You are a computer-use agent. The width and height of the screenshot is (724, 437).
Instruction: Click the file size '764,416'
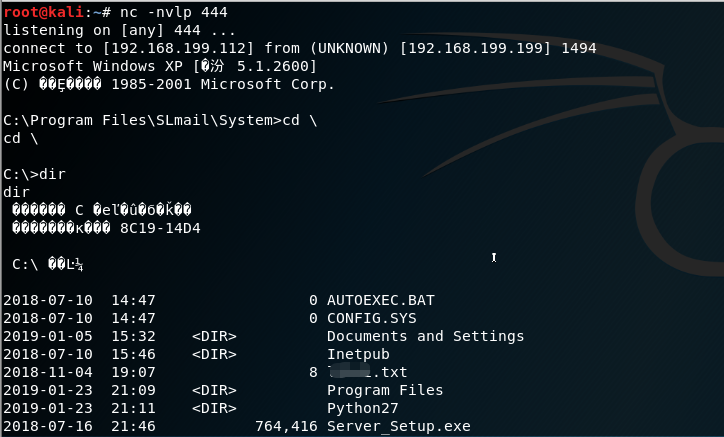coord(286,426)
